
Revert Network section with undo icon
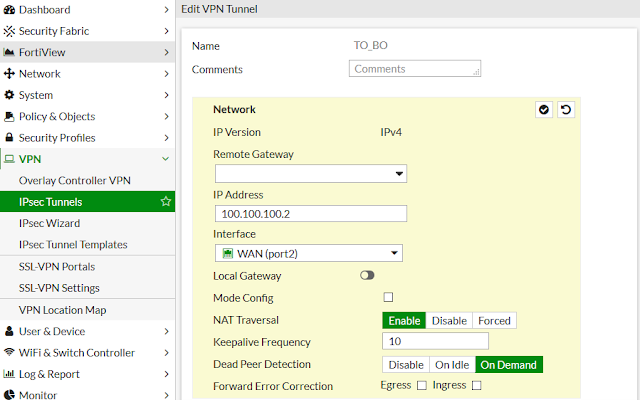(x=566, y=110)
